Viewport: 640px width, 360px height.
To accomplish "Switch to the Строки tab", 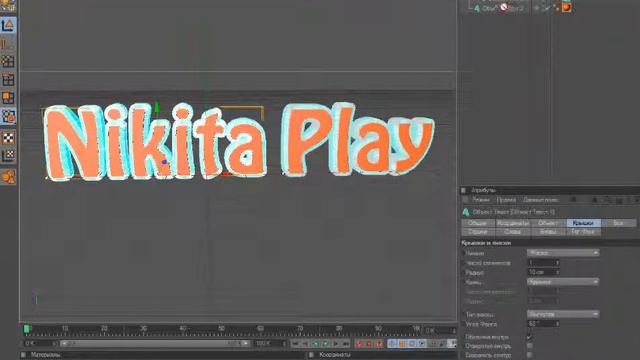I will coord(478,232).
